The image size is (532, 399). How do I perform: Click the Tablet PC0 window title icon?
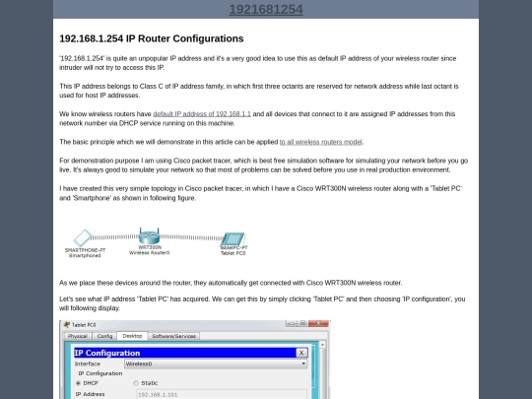67,325
